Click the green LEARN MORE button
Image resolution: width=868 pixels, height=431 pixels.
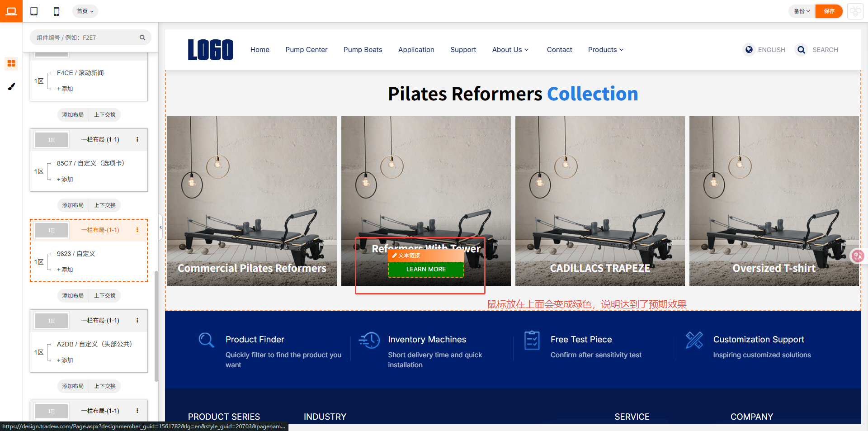click(426, 269)
